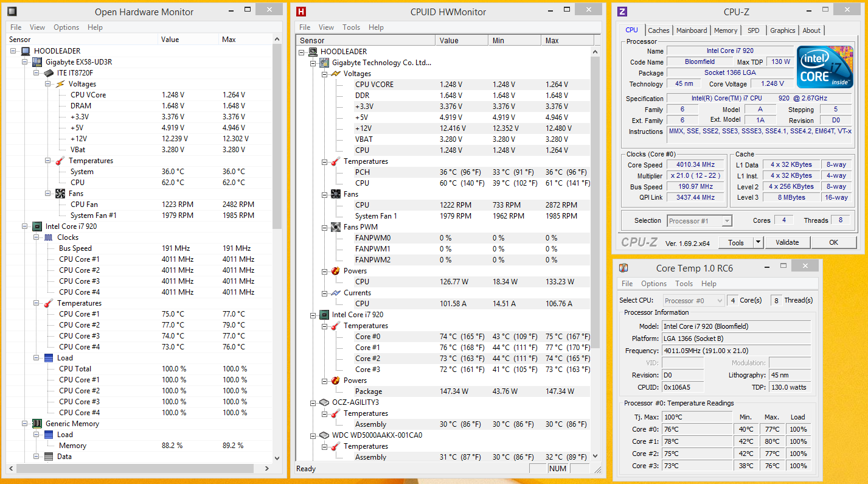Image resolution: width=868 pixels, height=484 pixels.
Task: Click the Fans PWM icon in HWMonitor
Action: click(x=336, y=227)
